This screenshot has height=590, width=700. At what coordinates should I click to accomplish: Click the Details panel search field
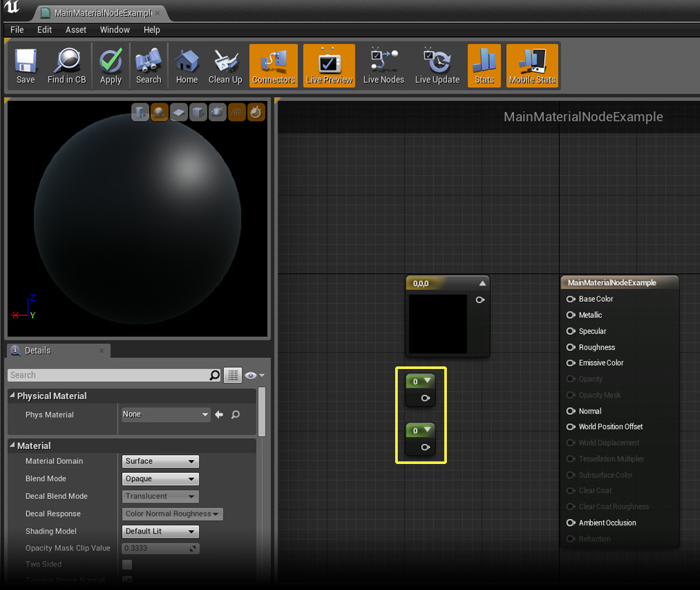coord(110,375)
